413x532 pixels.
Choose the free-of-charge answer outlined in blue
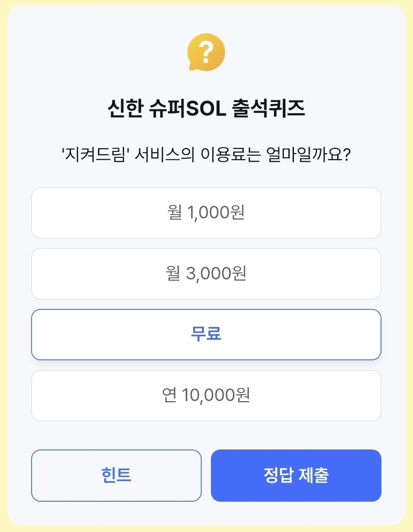click(x=206, y=334)
